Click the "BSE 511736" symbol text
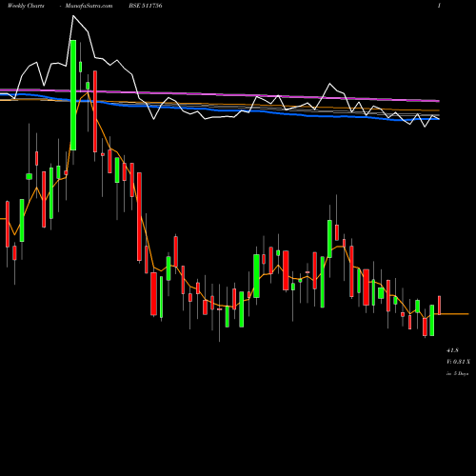The width and height of the screenshot is (476, 476). click(146, 6)
